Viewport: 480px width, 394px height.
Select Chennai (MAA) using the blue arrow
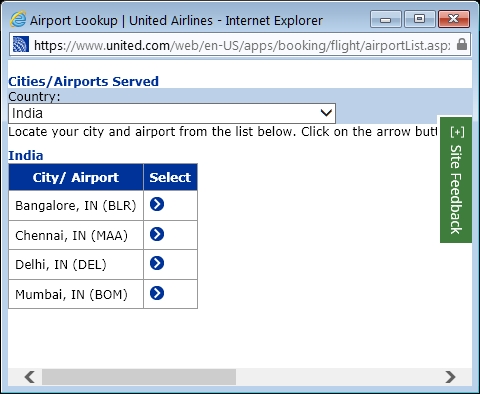pyautogui.click(x=157, y=234)
